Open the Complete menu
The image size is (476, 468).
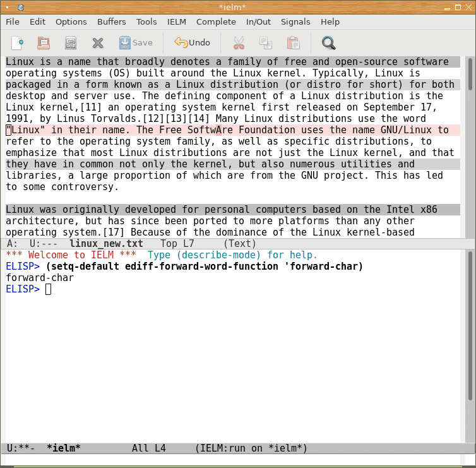click(x=216, y=22)
